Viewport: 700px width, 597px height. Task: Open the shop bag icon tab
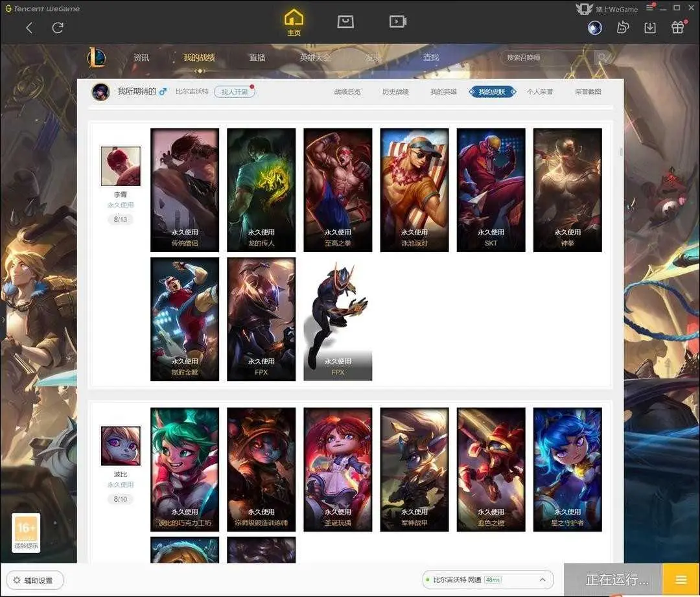click(345, 21)
